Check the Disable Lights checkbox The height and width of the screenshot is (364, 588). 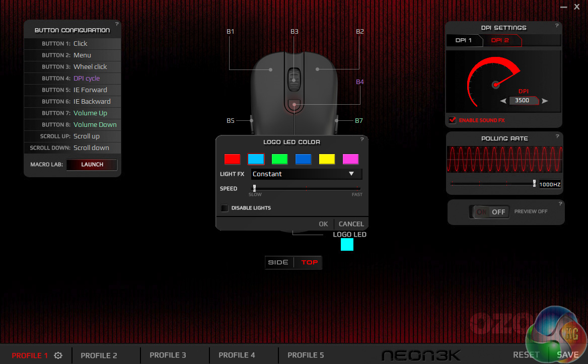(x=225, y=208)
